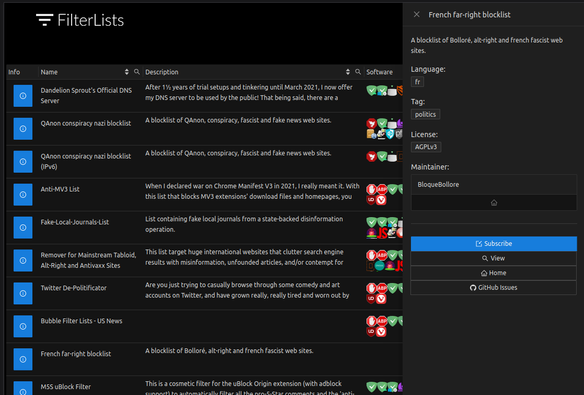Click search icon in Name column header
The image size is (584, 395).
137,72
